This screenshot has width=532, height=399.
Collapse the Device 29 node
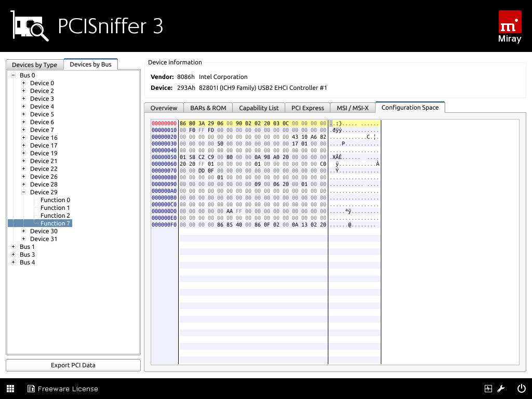point(23,192)
